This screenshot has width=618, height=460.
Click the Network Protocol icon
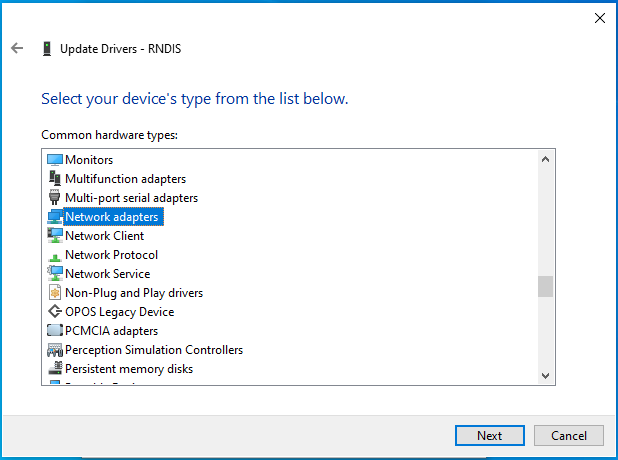[x=55, y=257]
